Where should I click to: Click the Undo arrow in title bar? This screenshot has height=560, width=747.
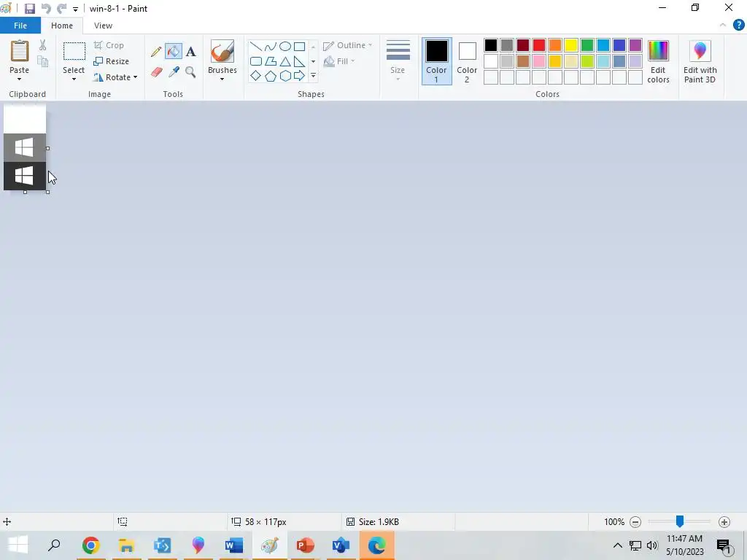46,9
